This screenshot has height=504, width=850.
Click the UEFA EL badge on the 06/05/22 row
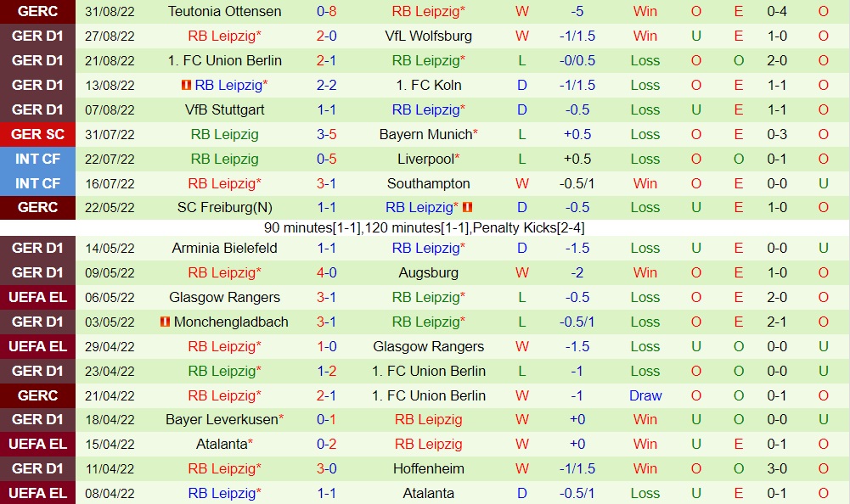(37, 297)
